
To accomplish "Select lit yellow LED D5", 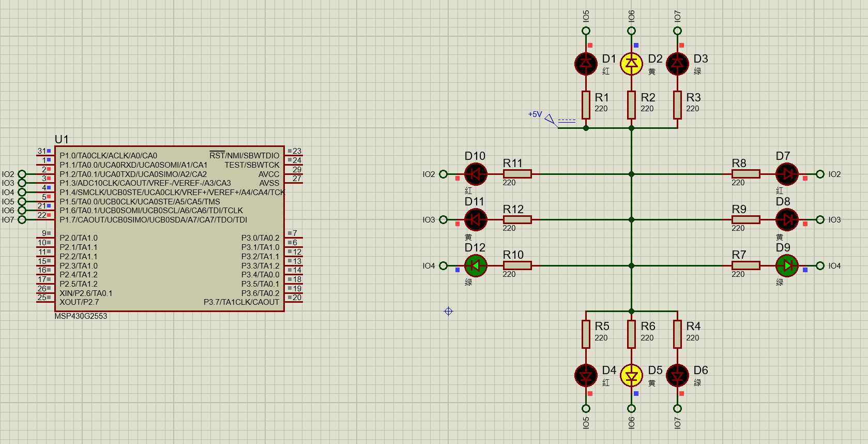I will point(631,376).
